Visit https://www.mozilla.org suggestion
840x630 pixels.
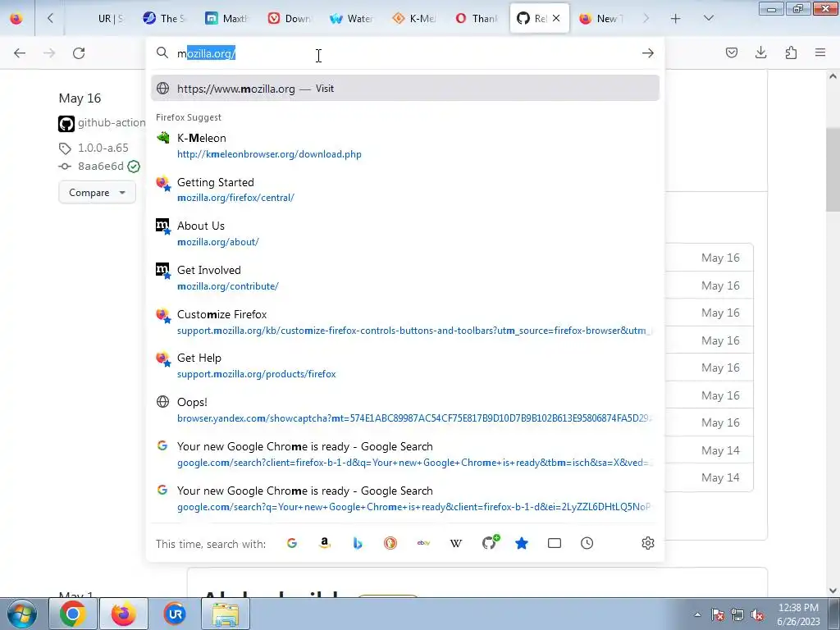405,89
